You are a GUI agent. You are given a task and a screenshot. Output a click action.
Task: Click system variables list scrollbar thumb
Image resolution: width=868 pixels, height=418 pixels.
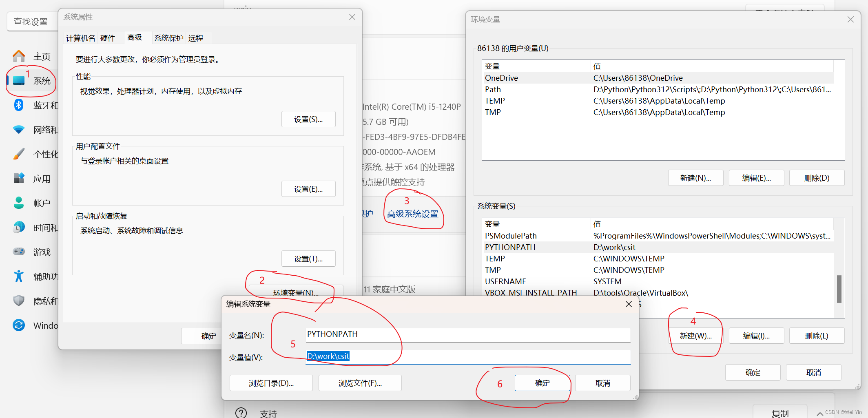[839, 289]
